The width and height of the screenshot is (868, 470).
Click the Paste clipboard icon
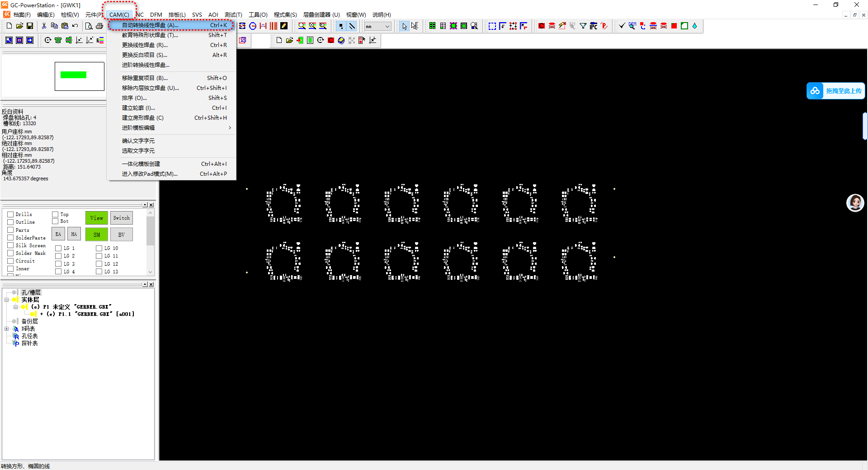click(x=65, y=26)
